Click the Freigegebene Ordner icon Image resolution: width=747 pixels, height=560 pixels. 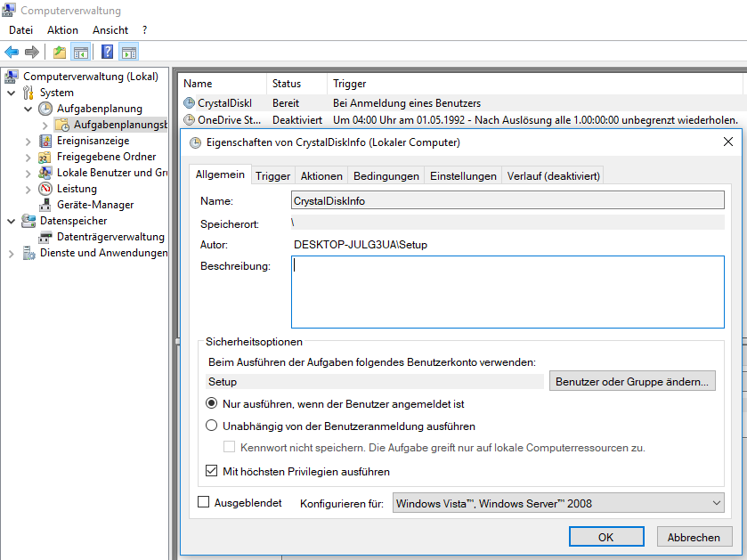click(x=45, y=157)
